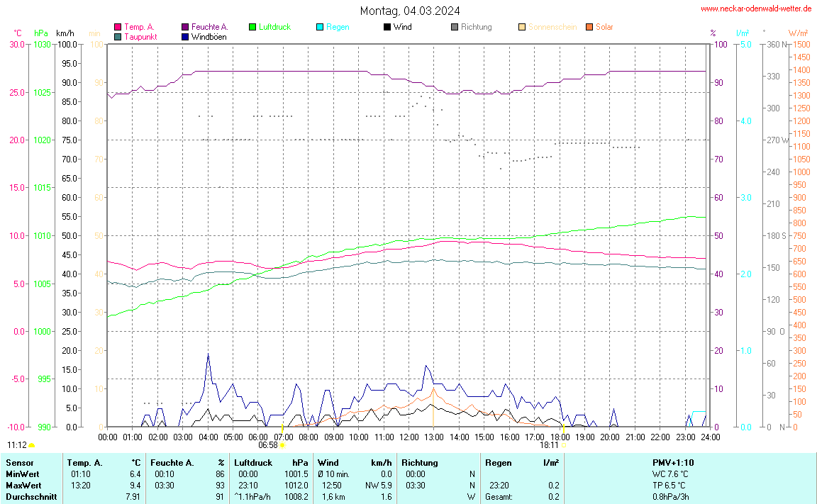
Task: Click the orange Solar legend square
Action: pos(589,27)
